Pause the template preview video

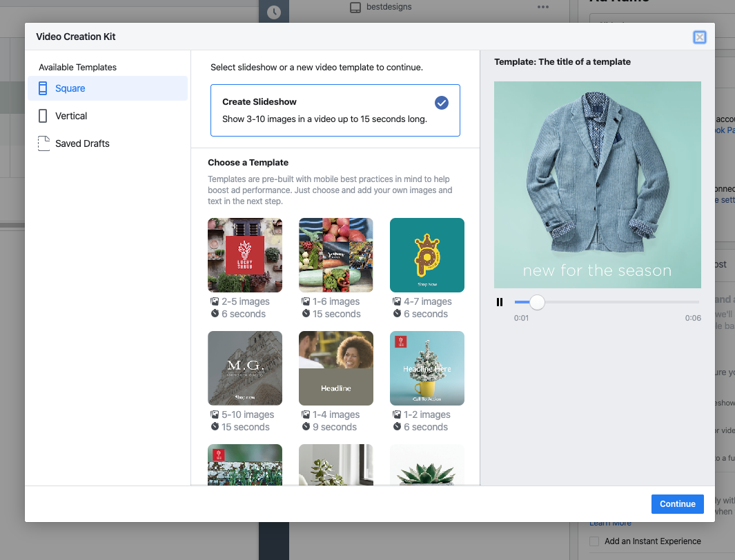500,303
